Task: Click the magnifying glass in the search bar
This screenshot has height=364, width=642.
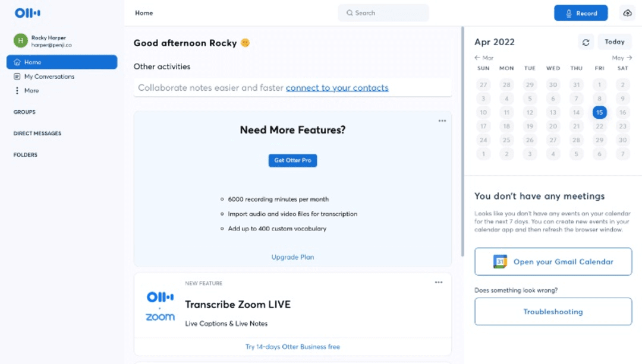Action: tap(350, 12)
